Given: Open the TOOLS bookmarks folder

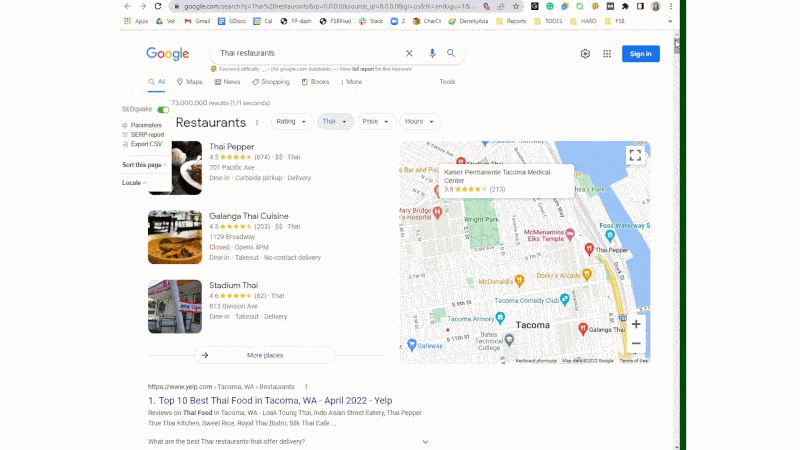Looking at the screenshot, I should (x=548, y=21).
